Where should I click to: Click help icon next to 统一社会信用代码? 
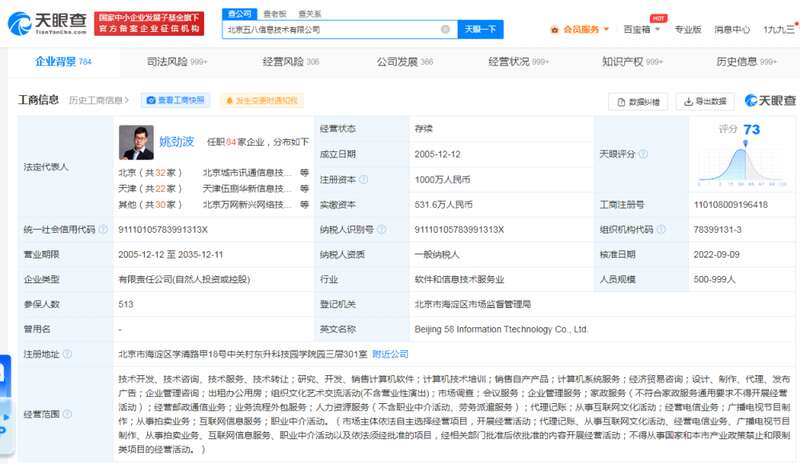[x=103, y=229]
